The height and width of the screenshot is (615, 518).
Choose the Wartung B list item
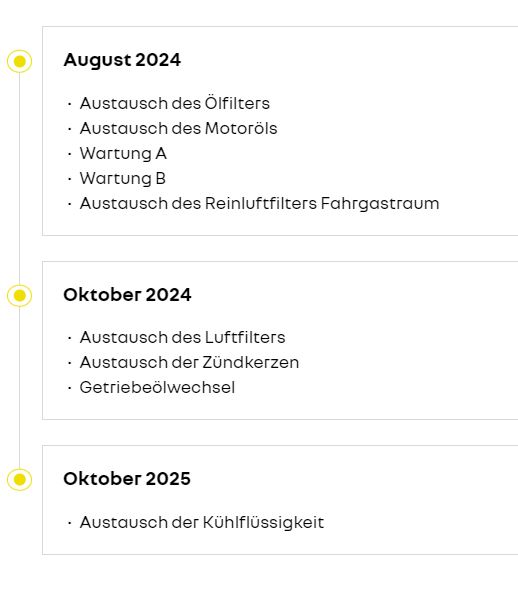(123, 179)
